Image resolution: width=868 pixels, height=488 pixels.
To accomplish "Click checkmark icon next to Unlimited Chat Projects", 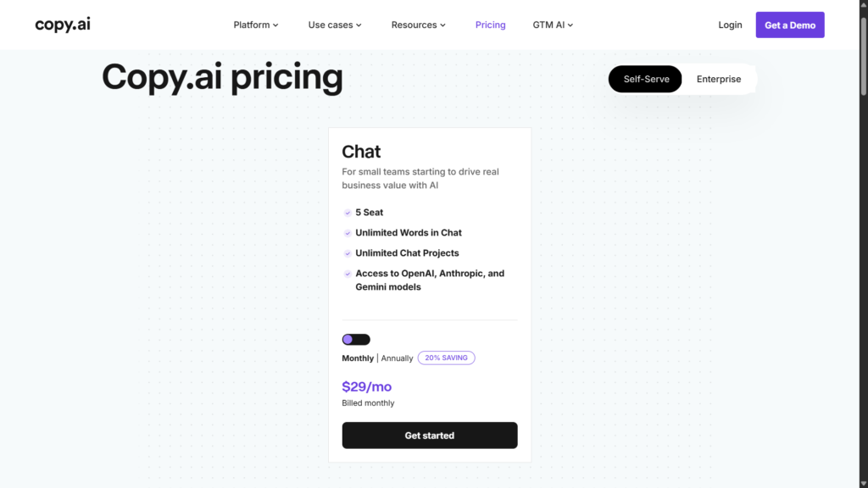I will 348,253.
